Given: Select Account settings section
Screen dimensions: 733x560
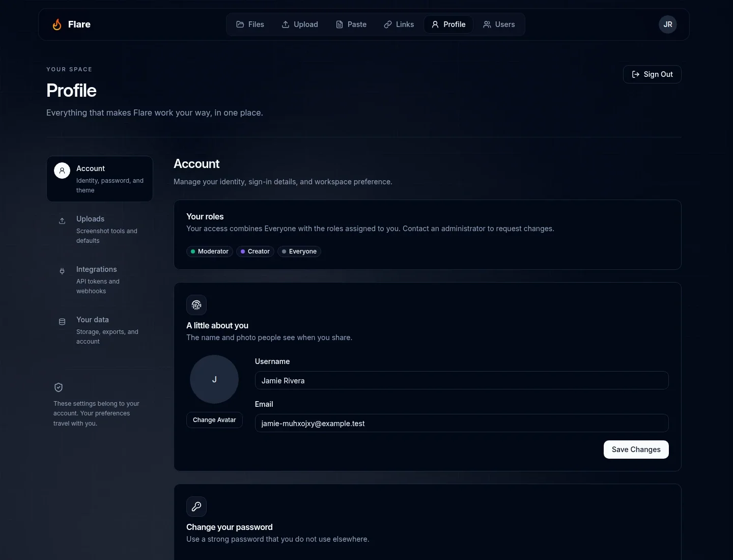Looking at the screenshot, I should click(100, 179).
